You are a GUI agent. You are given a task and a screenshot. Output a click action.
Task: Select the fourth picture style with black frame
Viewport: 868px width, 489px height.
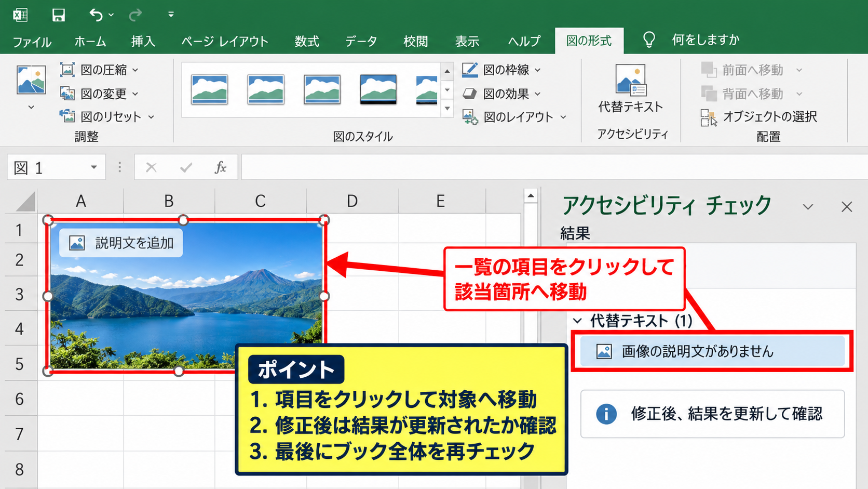(378, 89)
